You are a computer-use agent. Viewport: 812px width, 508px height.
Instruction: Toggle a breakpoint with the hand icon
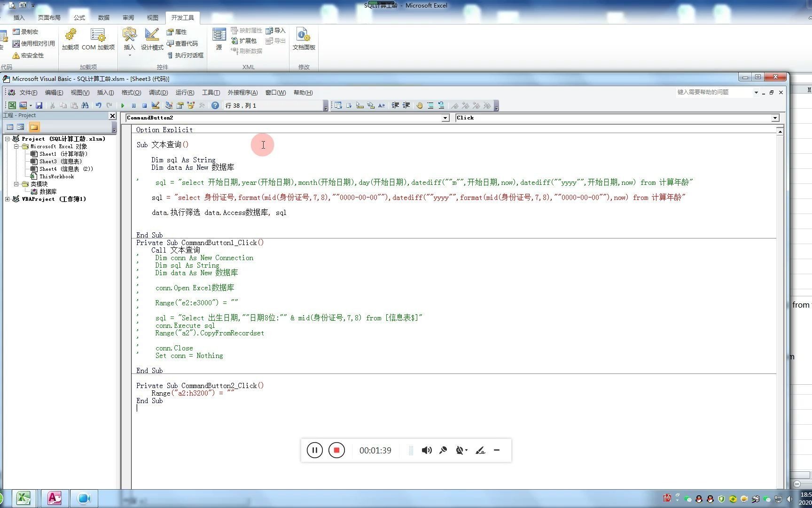coord(420,105)
